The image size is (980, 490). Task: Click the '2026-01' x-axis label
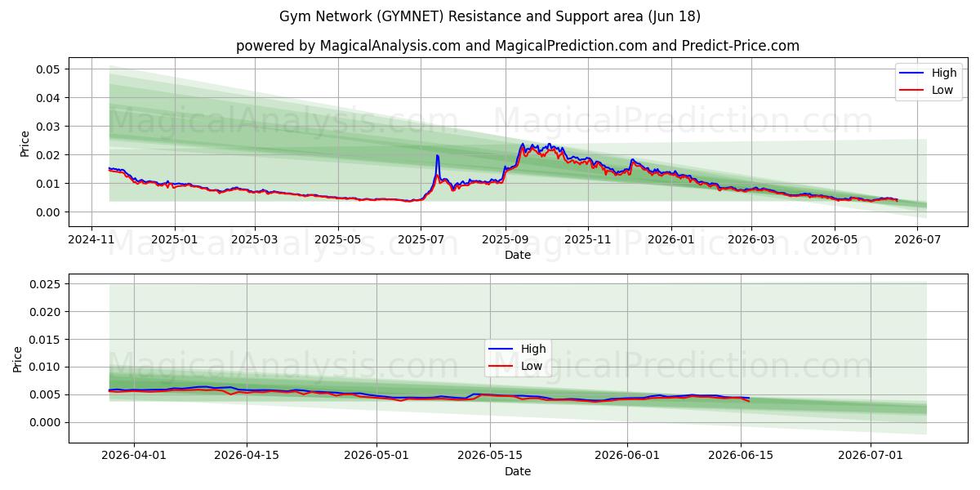671,240
